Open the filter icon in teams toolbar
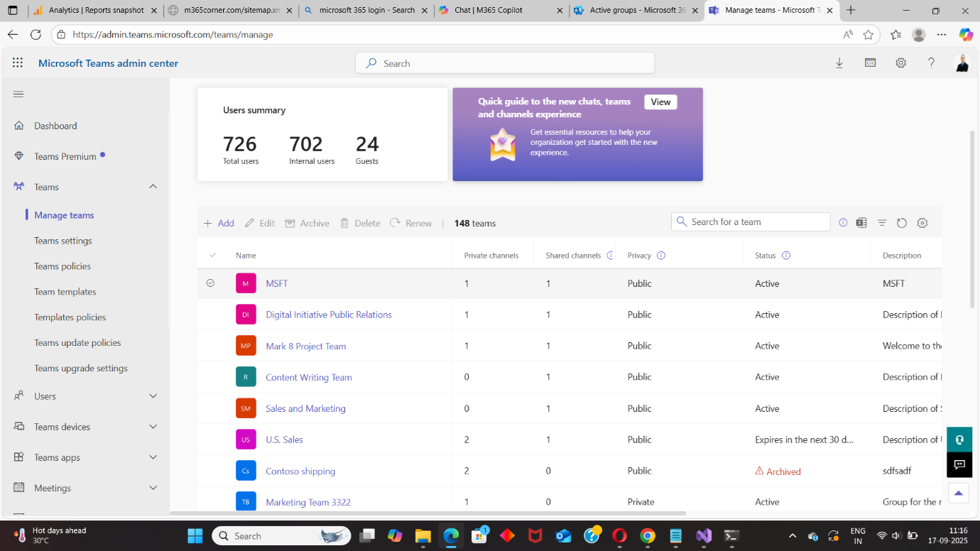Screen dimensions: 980x551 (881, 223)
